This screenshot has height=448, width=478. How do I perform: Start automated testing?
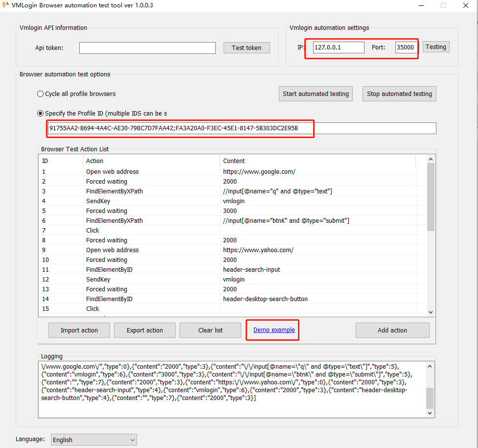[316, 94]
